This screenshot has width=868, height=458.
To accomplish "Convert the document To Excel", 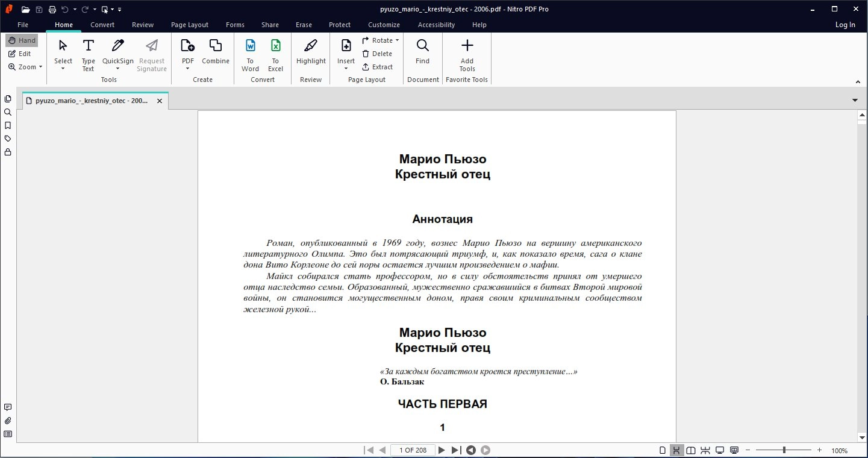I will (276, 54).
